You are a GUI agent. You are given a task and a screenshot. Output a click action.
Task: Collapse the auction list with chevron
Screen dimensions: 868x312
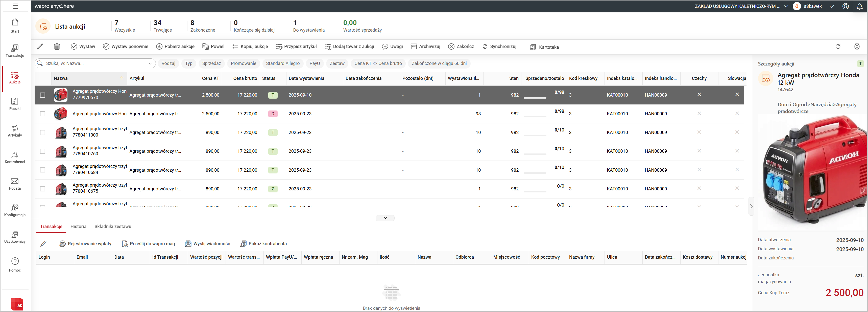tap(385, 218)
